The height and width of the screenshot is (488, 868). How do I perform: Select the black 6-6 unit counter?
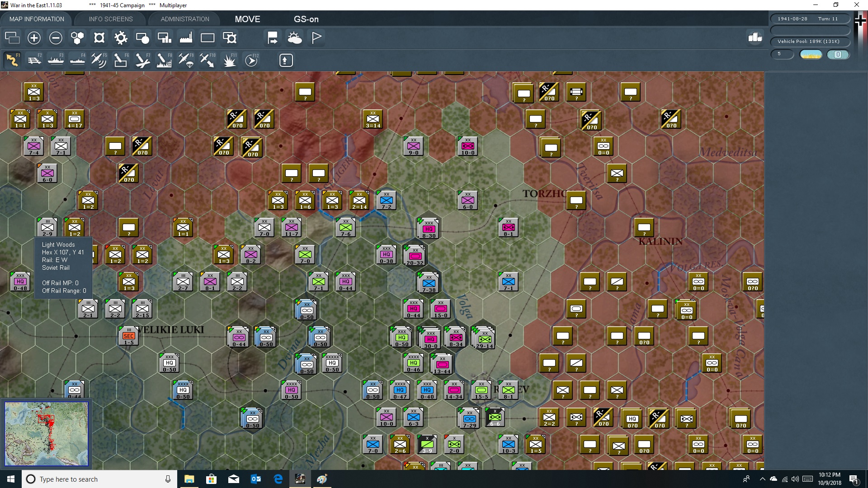495,417
